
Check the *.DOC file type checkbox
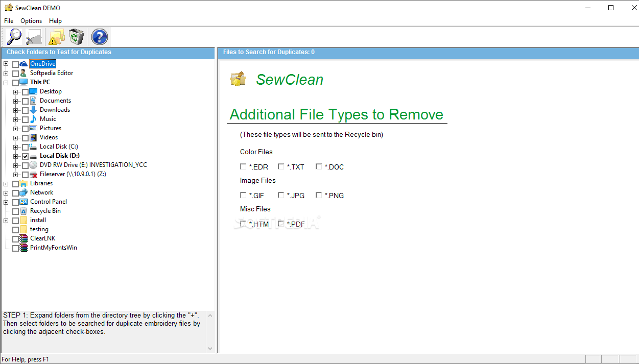319,166
